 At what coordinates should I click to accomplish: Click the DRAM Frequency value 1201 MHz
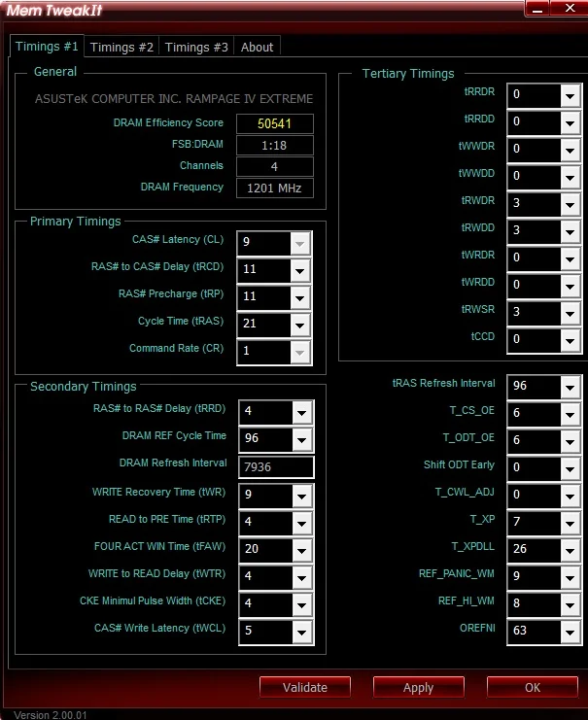click(x=275, y=189)
